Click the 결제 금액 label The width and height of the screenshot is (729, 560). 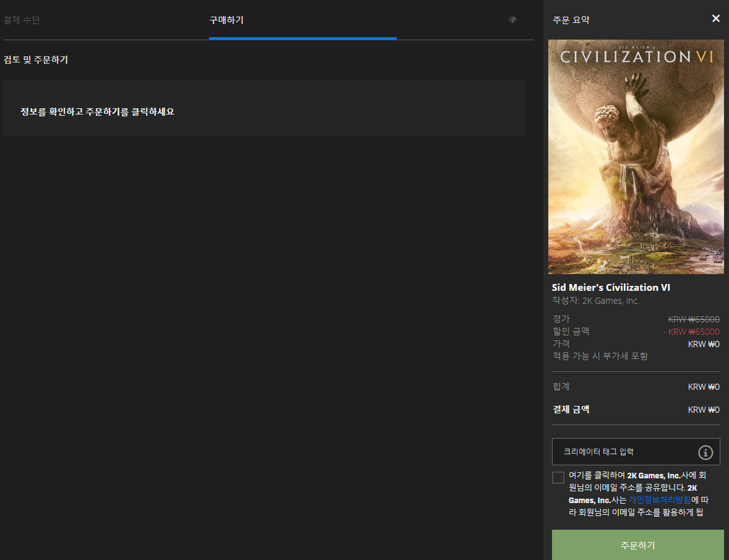(571, 410)
